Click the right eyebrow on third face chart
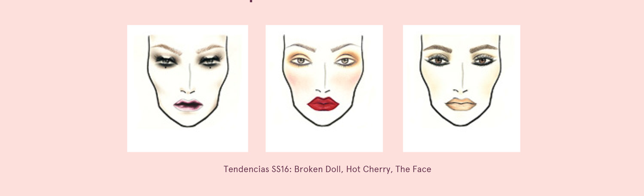Viewport: 644px width, 196px height. [484, 48]
